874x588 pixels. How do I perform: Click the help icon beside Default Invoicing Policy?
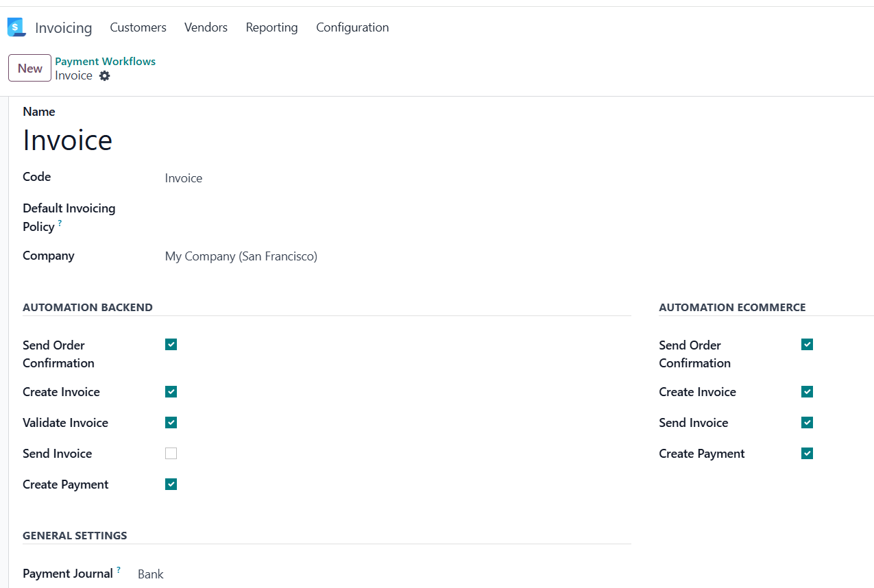click(59, 223)
